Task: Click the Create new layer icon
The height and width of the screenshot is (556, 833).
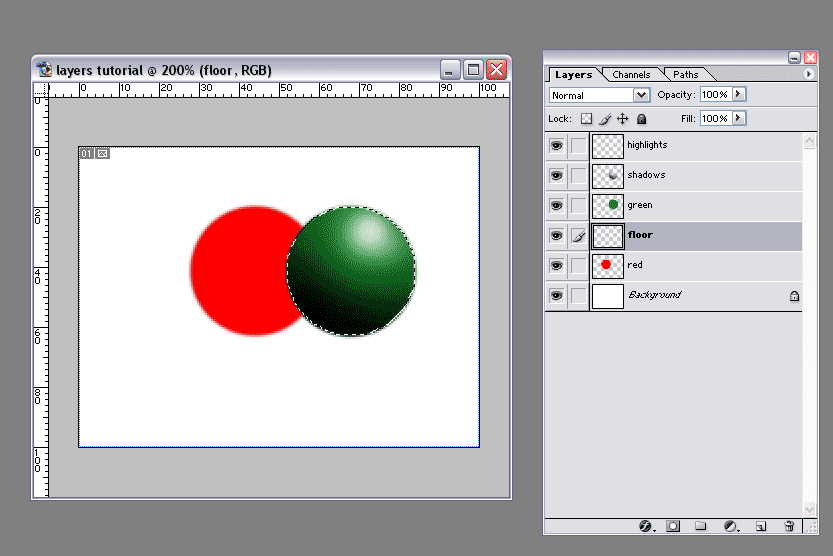Action: point(760,526)
